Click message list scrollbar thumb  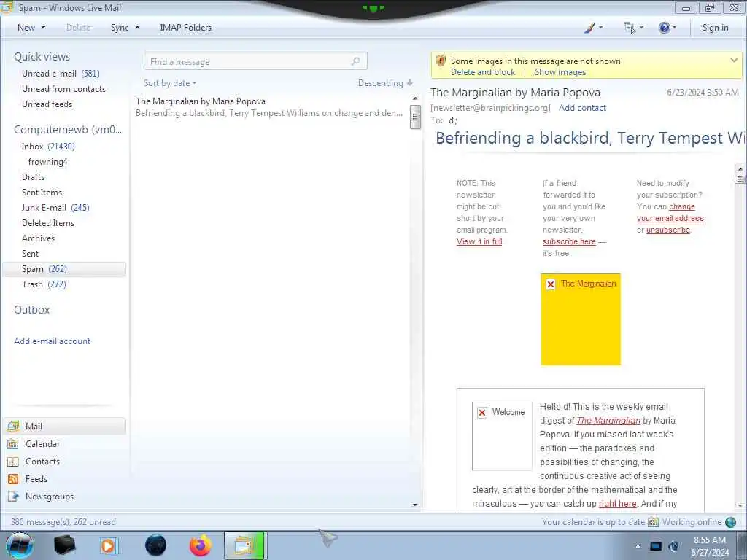tap(415, 117)
